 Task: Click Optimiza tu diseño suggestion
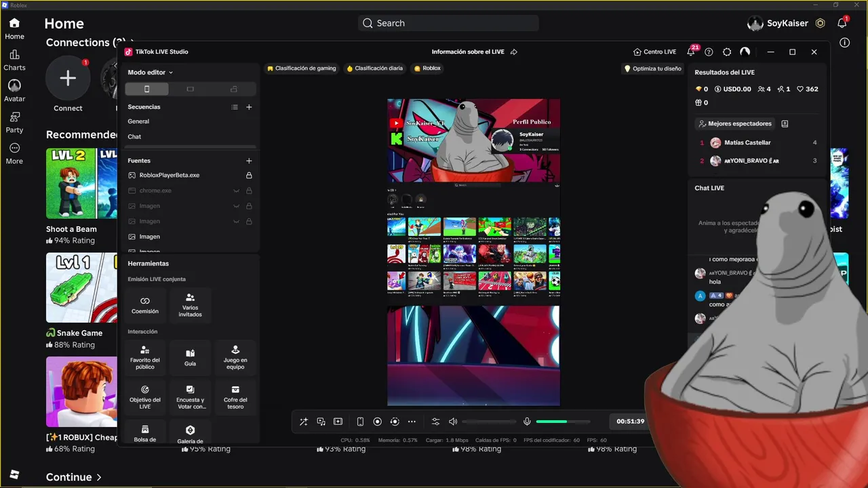point(652,68)
